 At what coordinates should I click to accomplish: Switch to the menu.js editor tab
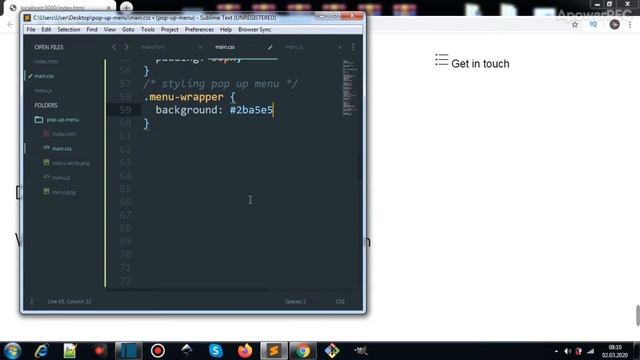coord(294,47)
